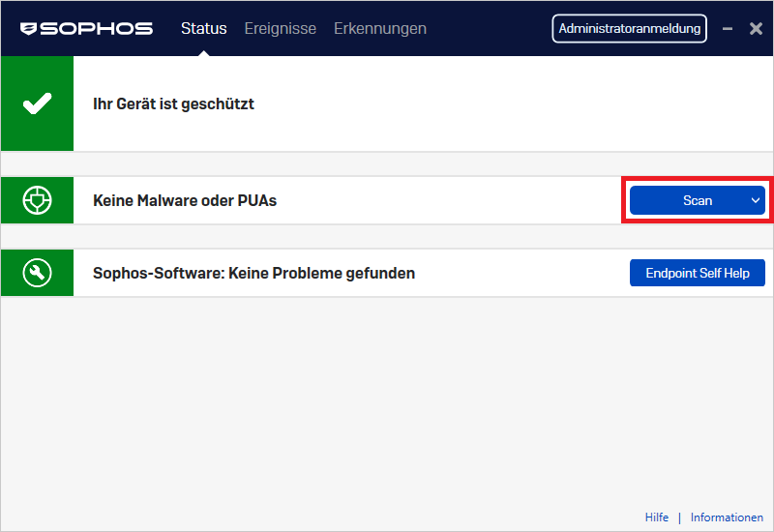The height and width of the screenshot is (532, 774).
Task: Switch to the Status tab
Action: (x=204, y=29)
